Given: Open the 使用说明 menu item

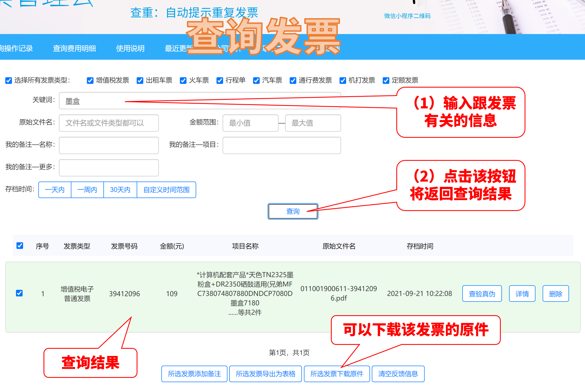Looking at the screenshot, I should tap(130, 49).
